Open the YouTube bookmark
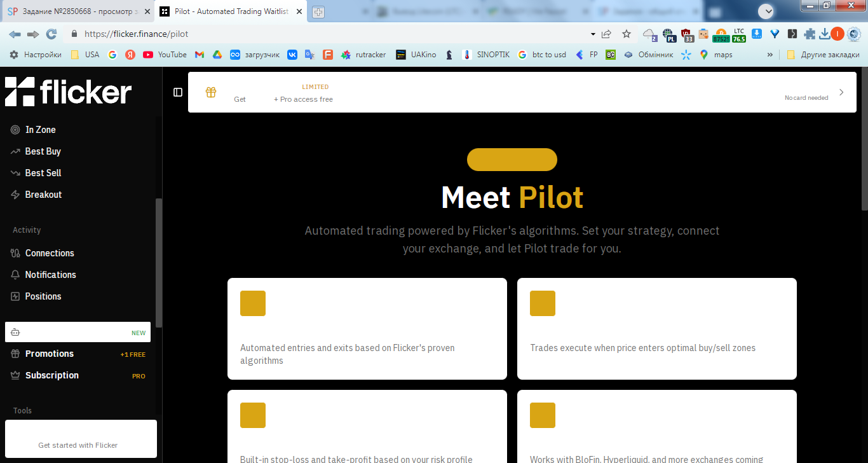Viewport: 868px width, 463px height. pyautogui.click(x=165, y=55)
